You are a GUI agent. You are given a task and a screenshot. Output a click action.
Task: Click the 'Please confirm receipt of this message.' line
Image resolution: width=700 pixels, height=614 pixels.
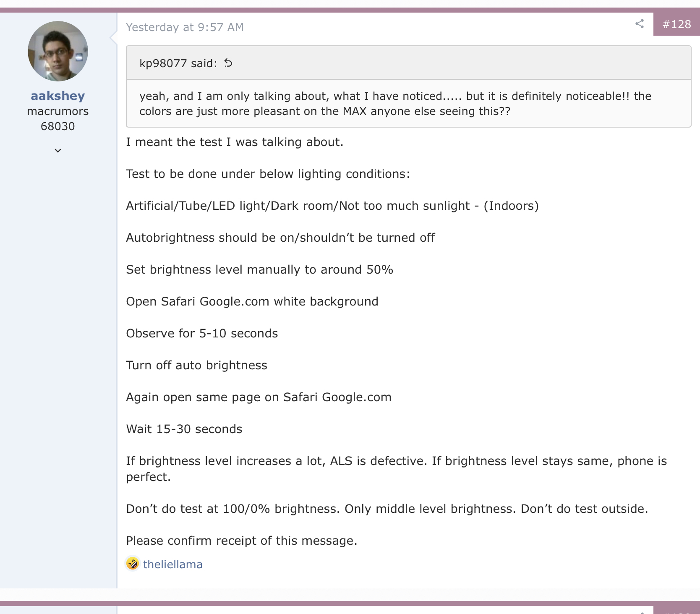(241, 541)
